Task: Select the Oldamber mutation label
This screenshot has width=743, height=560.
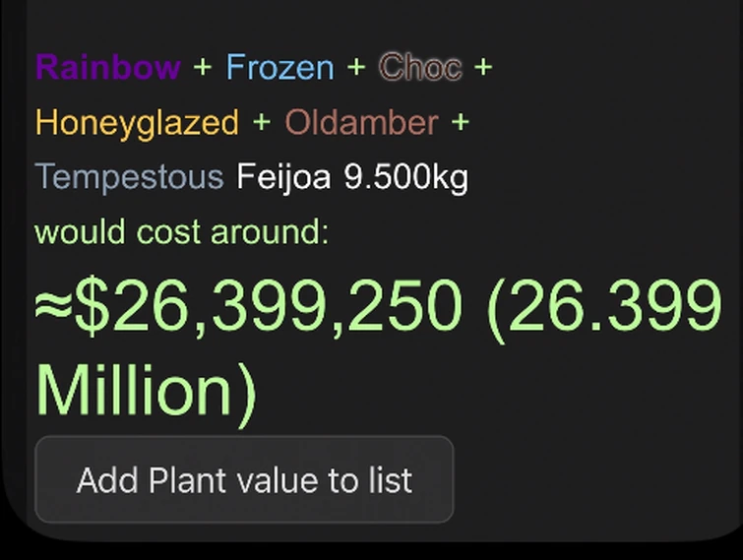Action: coord(361,123)
